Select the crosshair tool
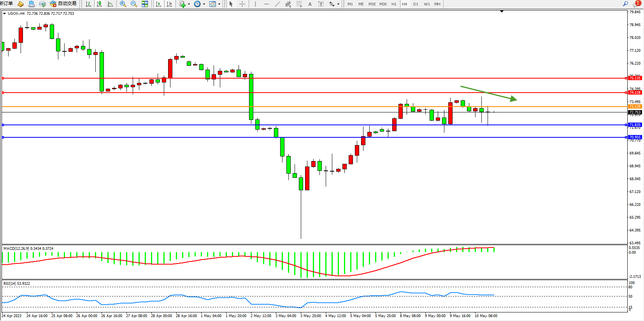This screenshot has width=644, height=321. point(242,4)
